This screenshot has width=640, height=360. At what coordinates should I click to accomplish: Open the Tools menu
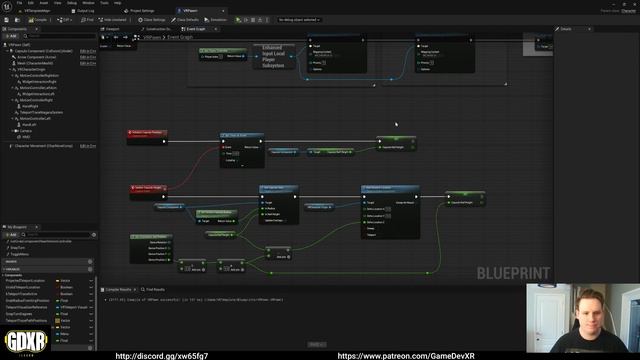click(x=104, y=3)
